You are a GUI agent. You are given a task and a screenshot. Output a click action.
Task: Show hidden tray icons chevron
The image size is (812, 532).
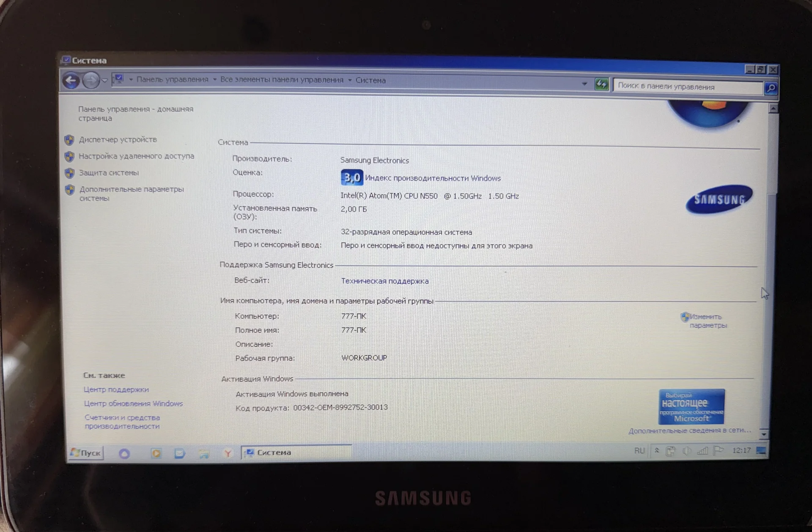657,451
